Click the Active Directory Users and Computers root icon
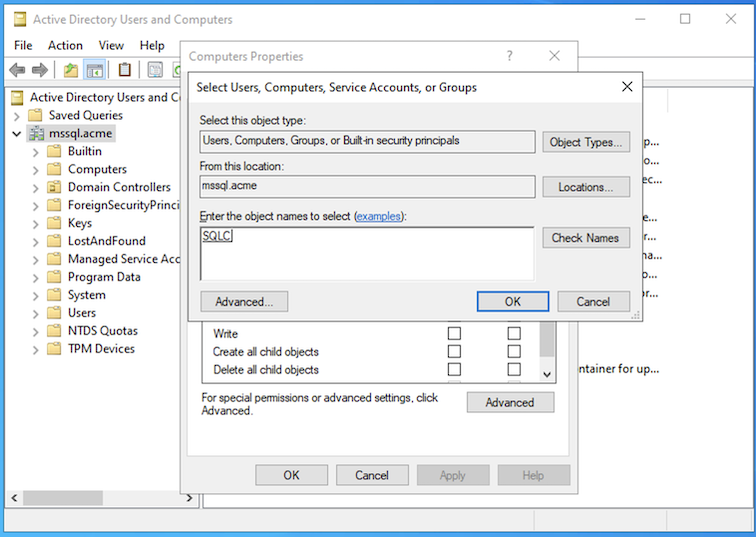The height and width of the screenshot is (537, 756). coord(17,98)
